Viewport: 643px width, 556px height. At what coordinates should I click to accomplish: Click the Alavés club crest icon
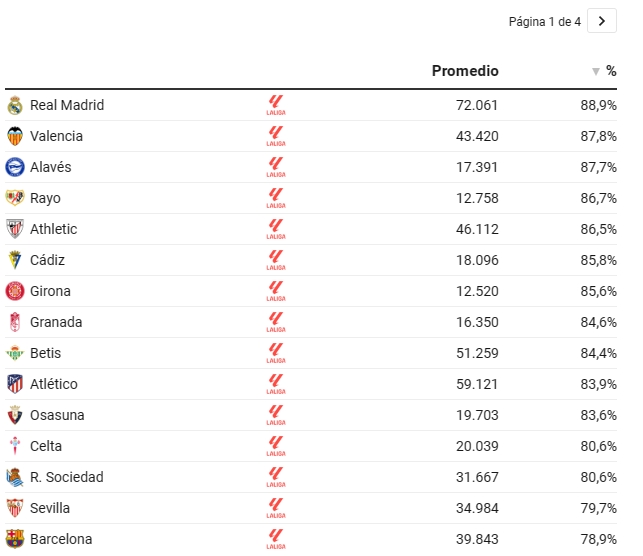pos(15,167)
